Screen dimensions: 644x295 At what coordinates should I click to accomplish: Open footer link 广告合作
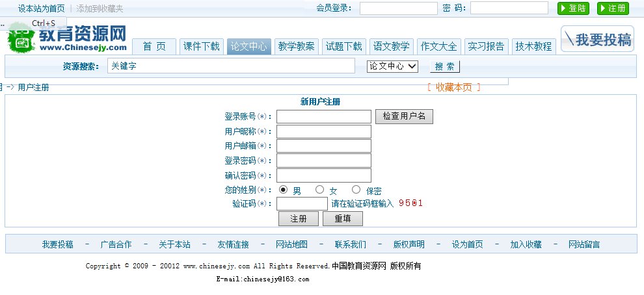pos(116,244)
